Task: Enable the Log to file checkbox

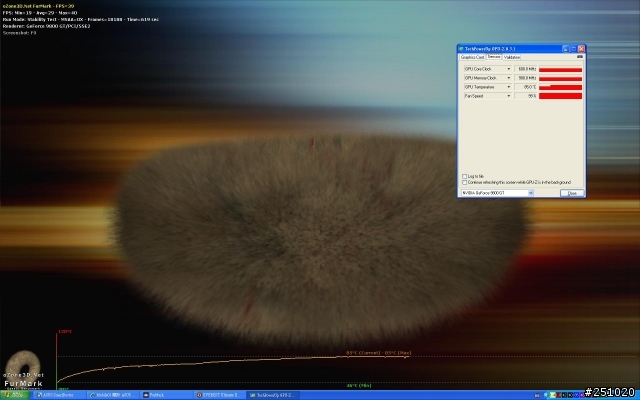Action: pyautogui.click(x=464, y=176)
